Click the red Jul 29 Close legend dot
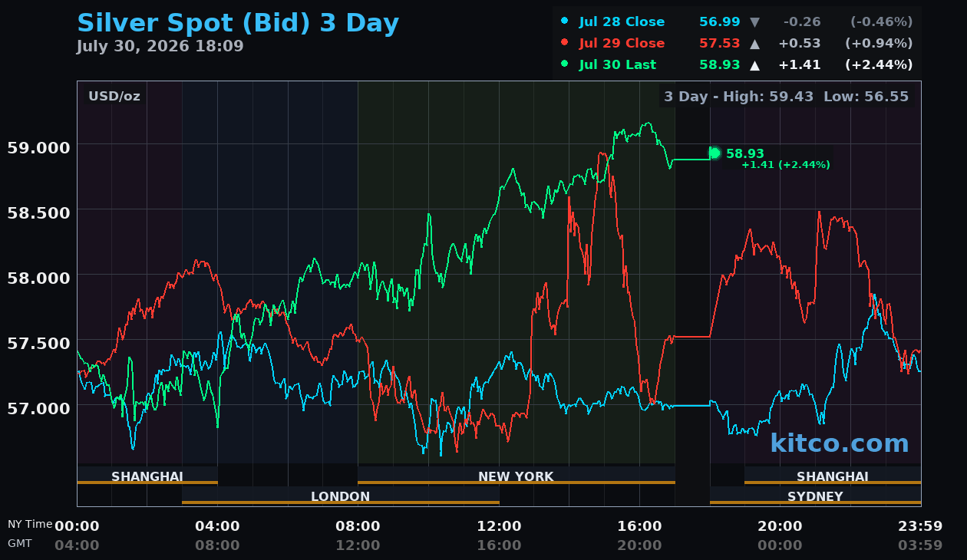 [x=565, y=43]
